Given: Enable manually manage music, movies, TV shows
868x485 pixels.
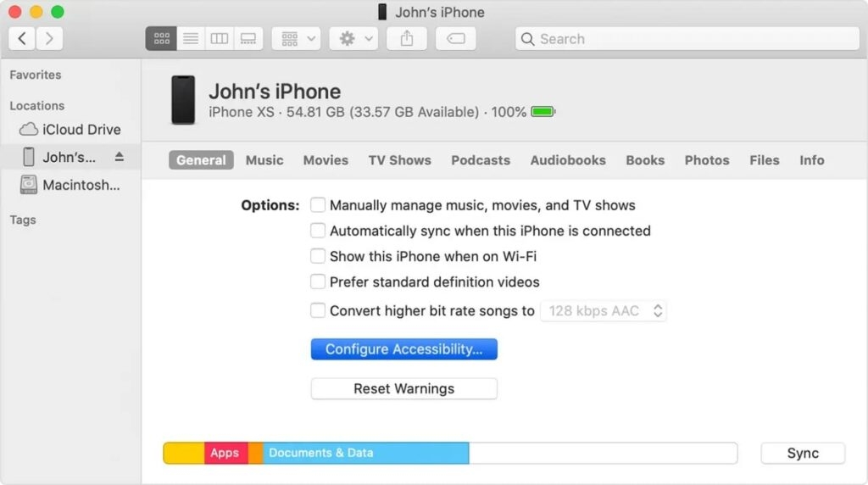Looking at the screenshot, I should (x=318, y=205).
